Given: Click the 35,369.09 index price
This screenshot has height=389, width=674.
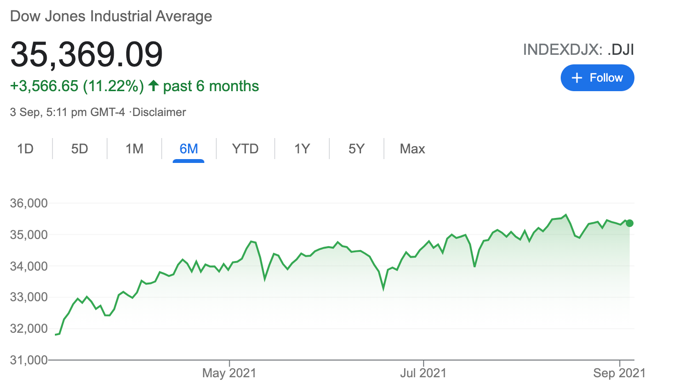Looking at the screenshot, I should [86, 55].
